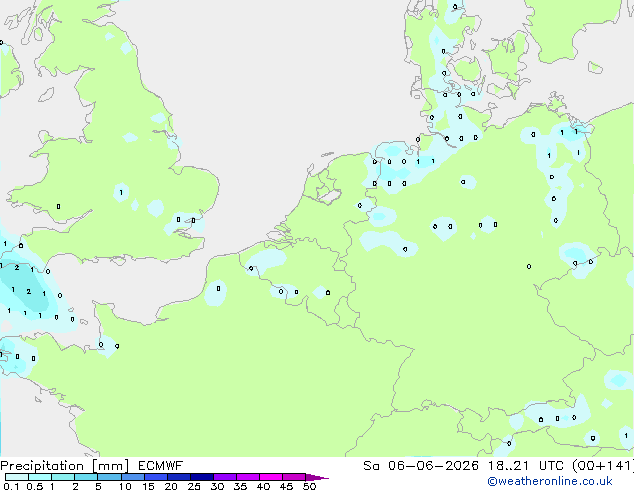Click the 0.1–0.5 mm palest legend swatch
This screenshot has width=634, height=490.
click(x=17, y=477)
